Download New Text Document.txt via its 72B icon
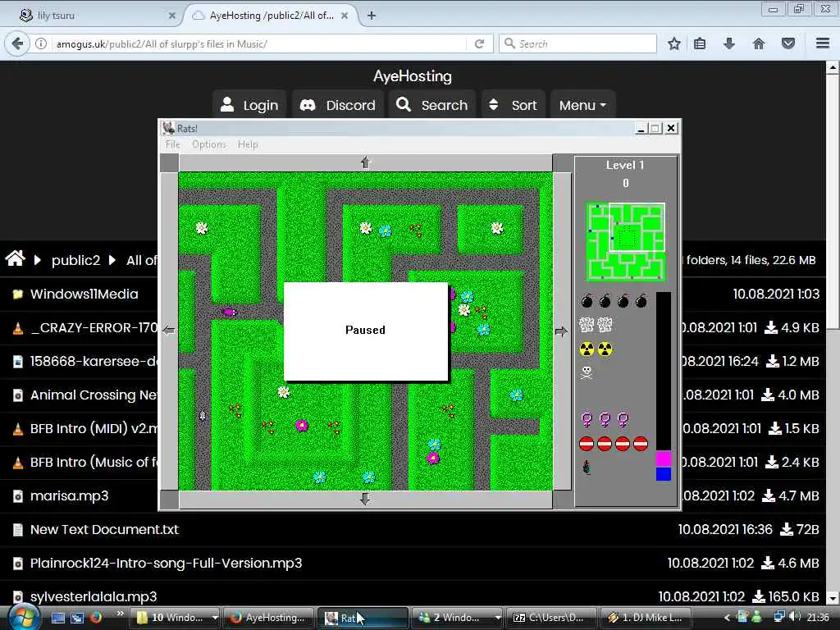The width and height of the screenshot is (840, 630). tap(786, 529)
